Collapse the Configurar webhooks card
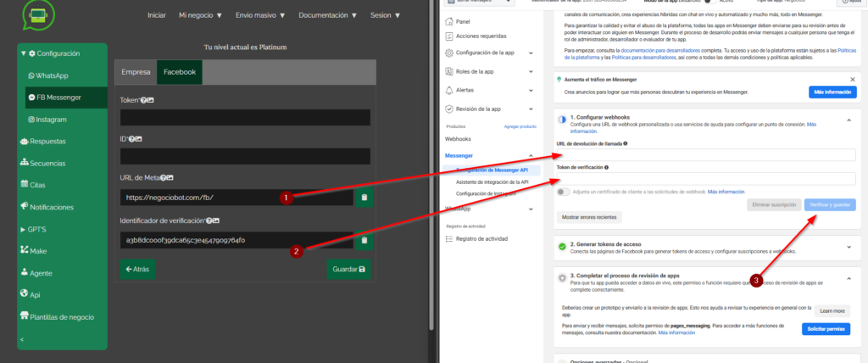Image resolution: width=868 pixels, height=363 pixels. pyautogui.click(x=849, y=119)
